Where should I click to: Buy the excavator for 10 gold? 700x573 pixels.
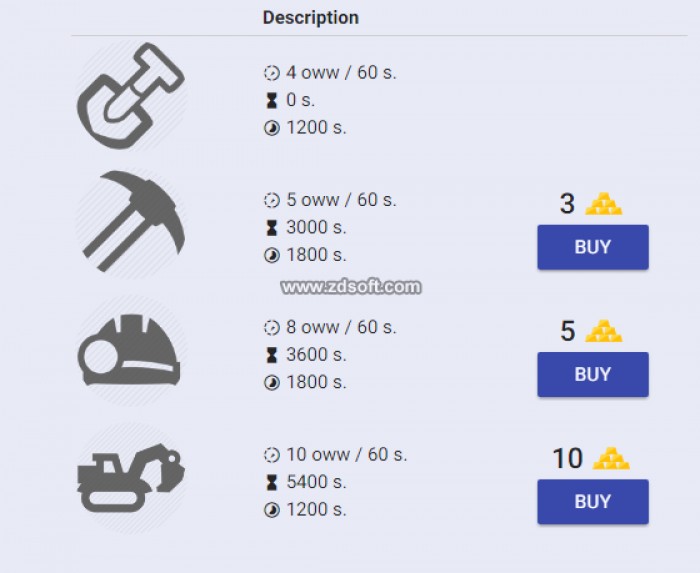(593, 502)
